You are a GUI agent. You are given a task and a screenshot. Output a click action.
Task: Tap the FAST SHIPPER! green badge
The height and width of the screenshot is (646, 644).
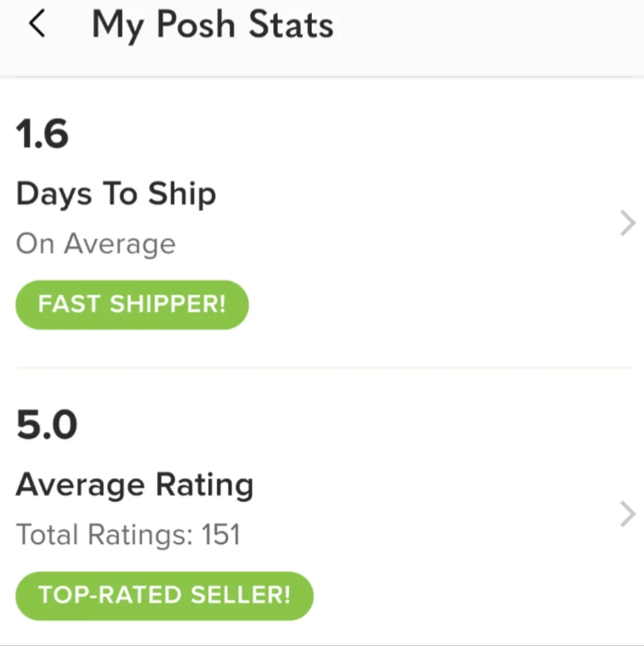tap(132, 304)
